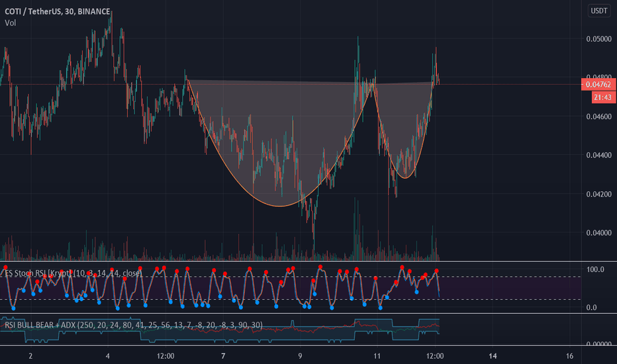Click the date label 14 on time axis

tap(493, 356)
